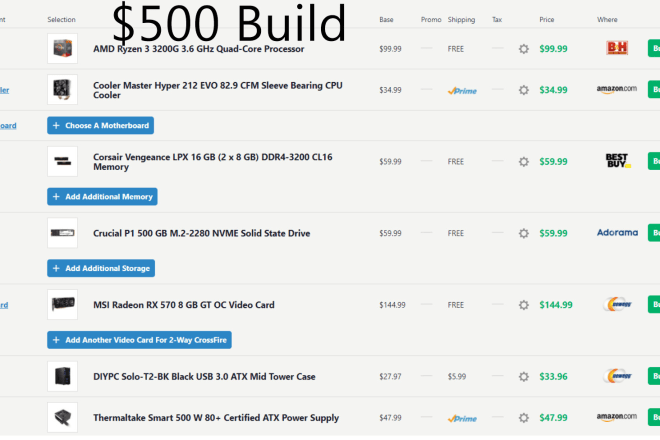Open settings gear for Thermaltake Smart 500 W row
Screen dimensions: 660x440
tap(524, 418)
